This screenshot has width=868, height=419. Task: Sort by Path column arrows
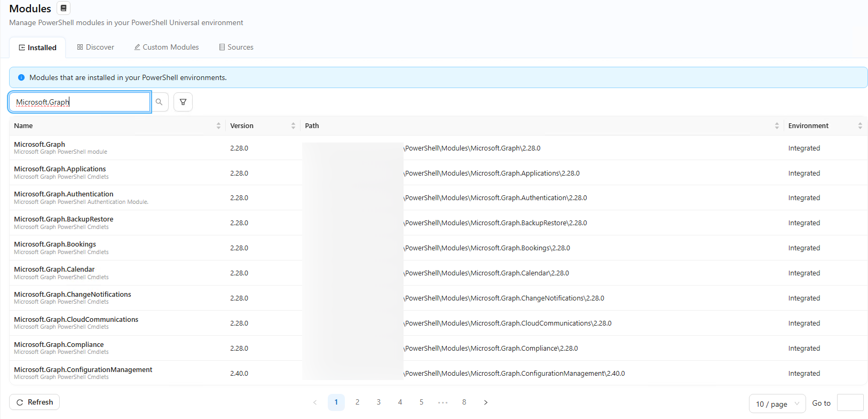click(777, 126)
